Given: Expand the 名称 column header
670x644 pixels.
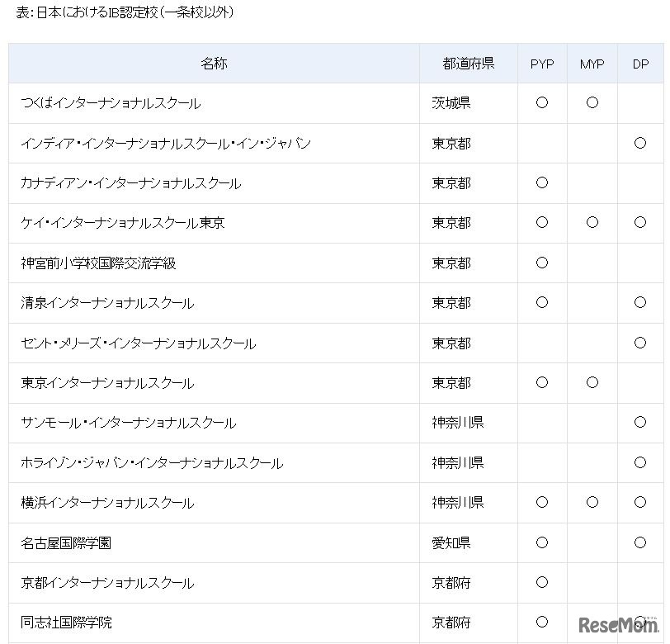Looking at the screenshot, I should pyautogui.click(x=215, y=63).
